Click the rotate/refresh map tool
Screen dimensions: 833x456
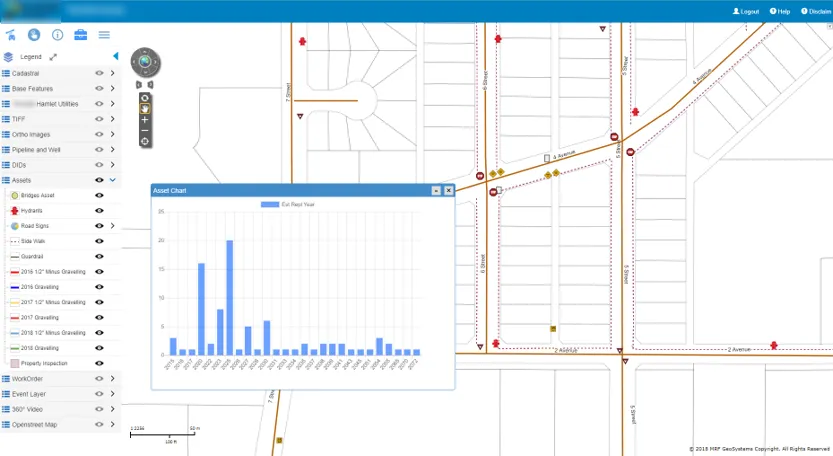tap(144, 98)
